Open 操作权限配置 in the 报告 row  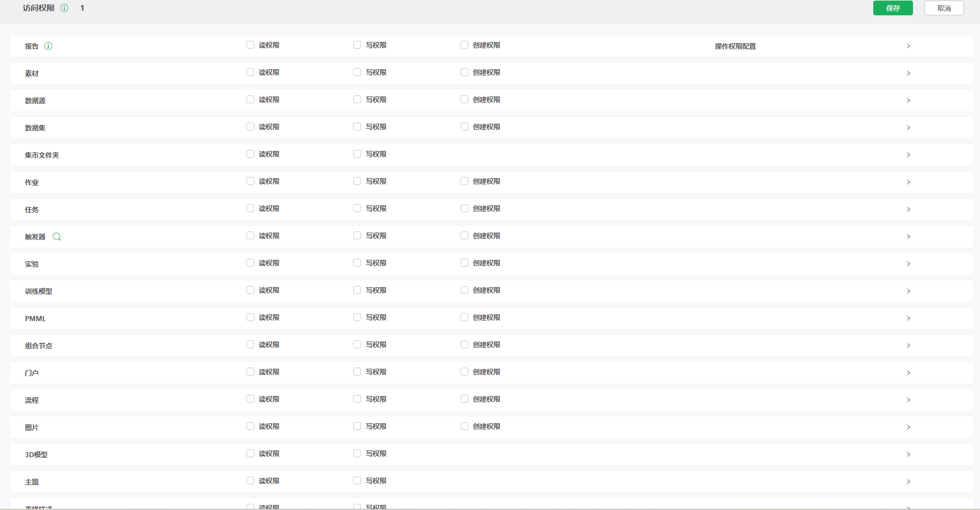point(735,46)
